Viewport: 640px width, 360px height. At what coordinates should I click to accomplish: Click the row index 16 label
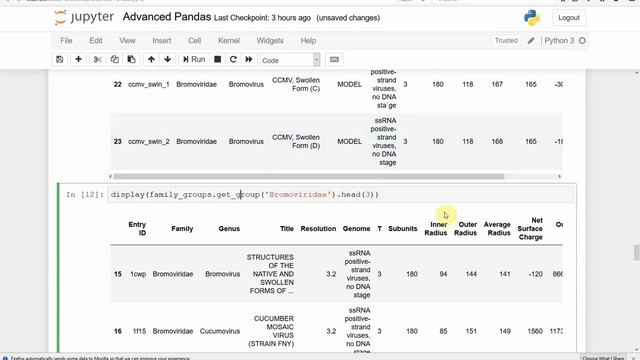click(x=118, y=331)
